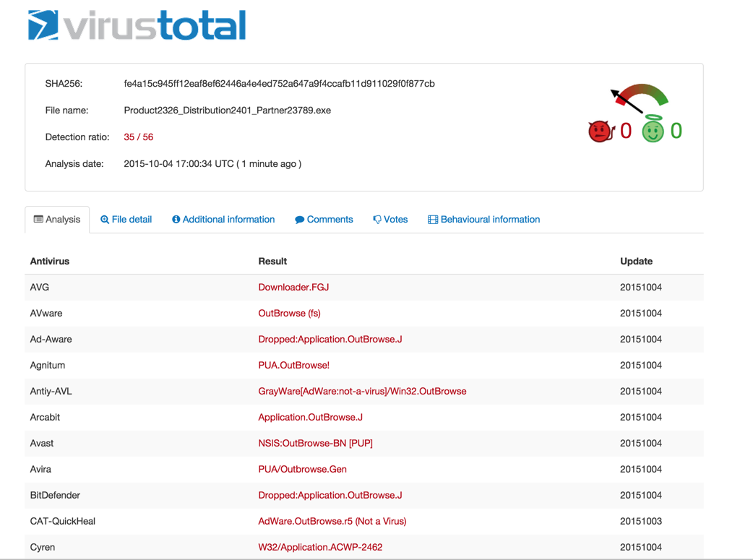Image resolution: width=753 pixels, height=560 pixels.
Task: Click the NSIS:OutBrowse-BN [PUP] result
Action: 316,443
